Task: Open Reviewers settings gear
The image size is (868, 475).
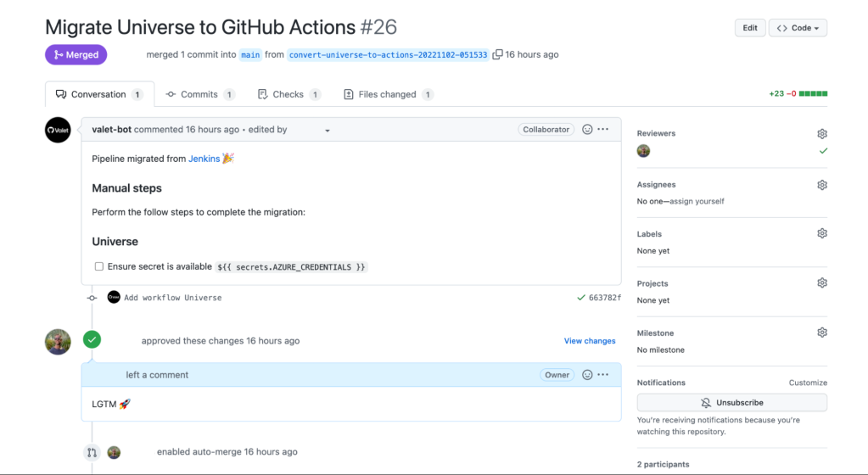Action: [x=822, y=134]
